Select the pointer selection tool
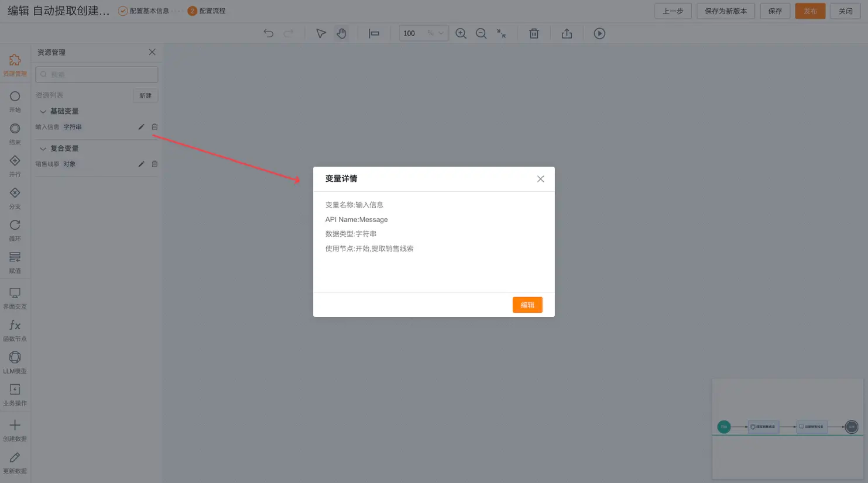Image resolution: width=868 pixels, height=483 pixels. coord(320,33)
